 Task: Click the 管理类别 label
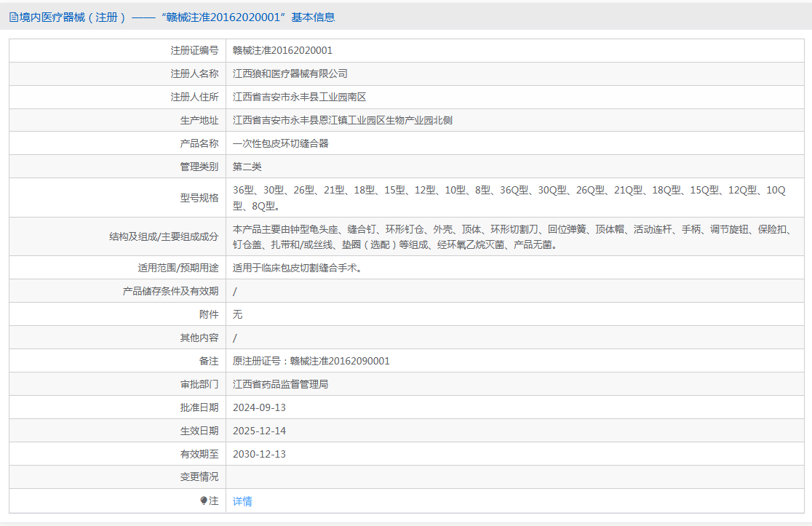click(x=199, y=167)
